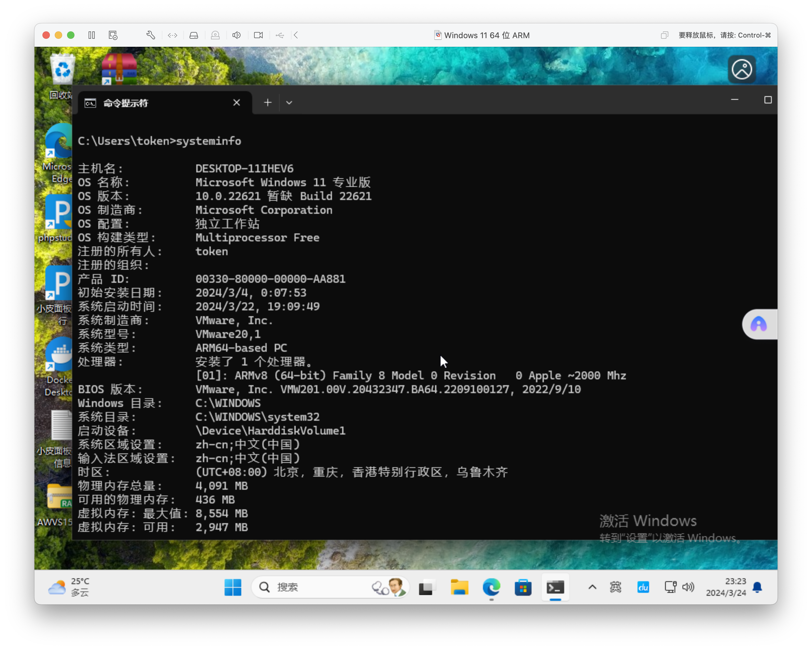812x650 pixels.
Task: Open VM settings wrench icon
Action: 151,35
